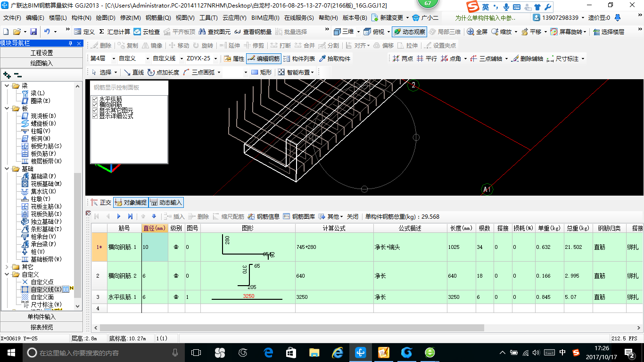Select 拾取构件 pick component tool
Viewport: 644px width, 362px height.
coord(335,58)
